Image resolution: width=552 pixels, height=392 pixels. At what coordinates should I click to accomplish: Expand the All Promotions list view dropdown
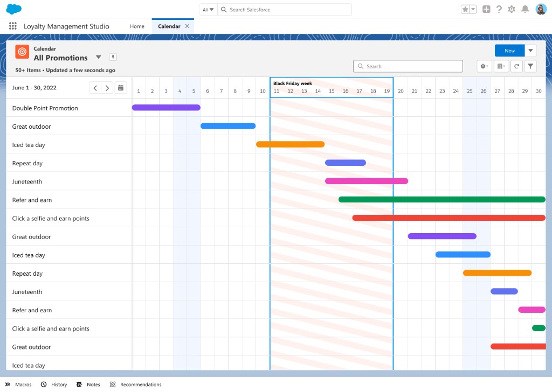99,57
